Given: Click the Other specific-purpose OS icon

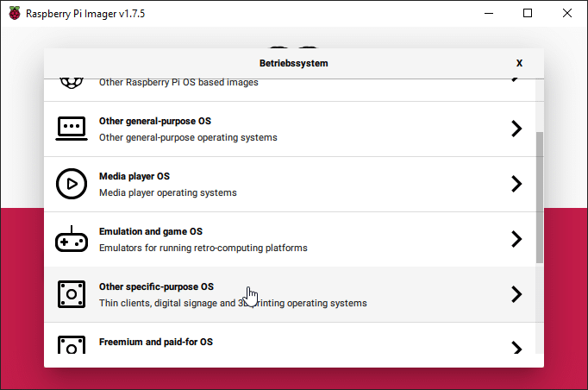Looking at the screenshot, I should pyautogui.click(x=71, y=294).
